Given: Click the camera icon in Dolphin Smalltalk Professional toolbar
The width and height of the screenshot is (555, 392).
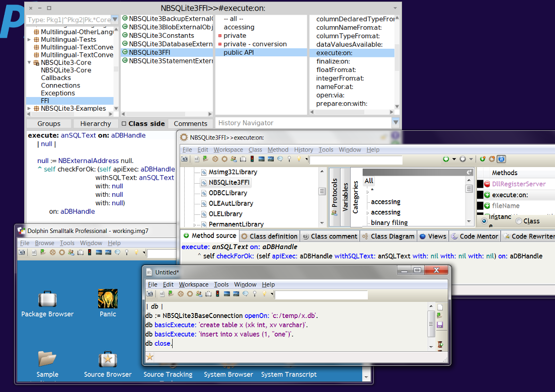Looking at the screenshot, I should click(22, 253).
